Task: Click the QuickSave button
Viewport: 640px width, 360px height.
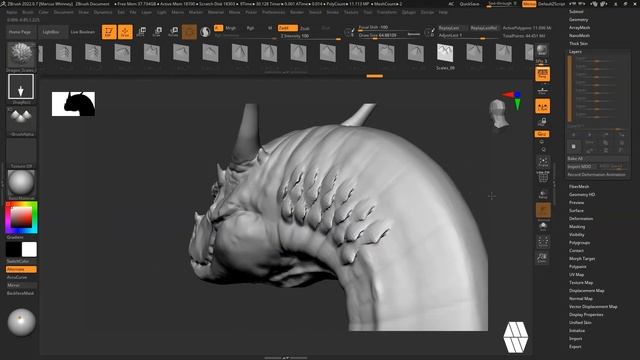Action: [469, 4]
